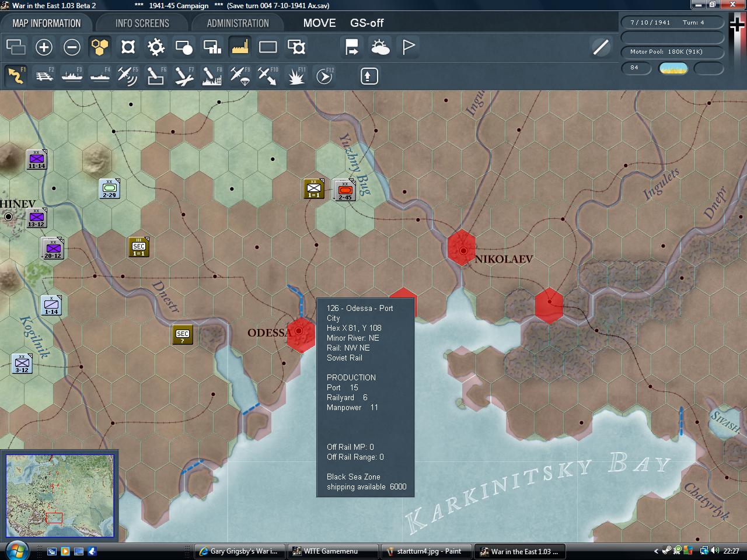The image size is (747, 560).
Task: Click the gear-shaped toolbar icon
Action: point(156,47)
